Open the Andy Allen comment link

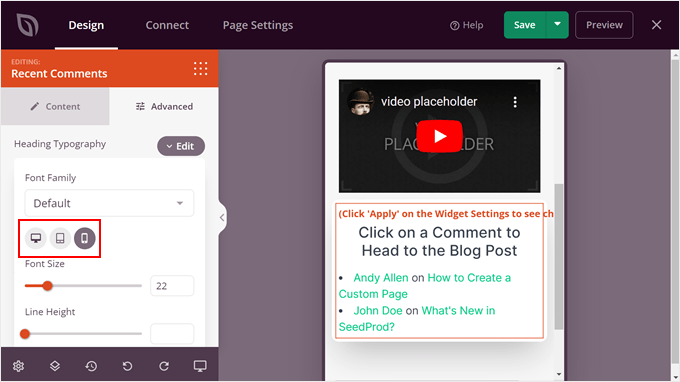[381, 278]
